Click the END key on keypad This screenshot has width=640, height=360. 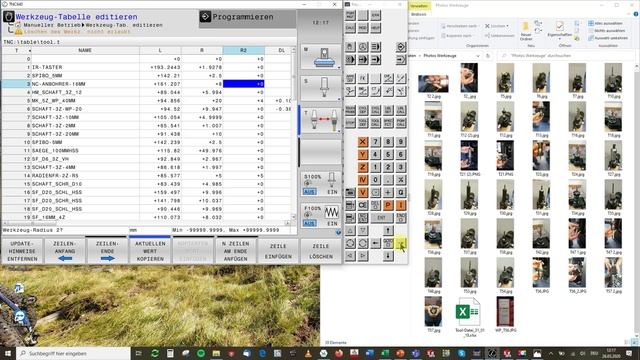401,218
